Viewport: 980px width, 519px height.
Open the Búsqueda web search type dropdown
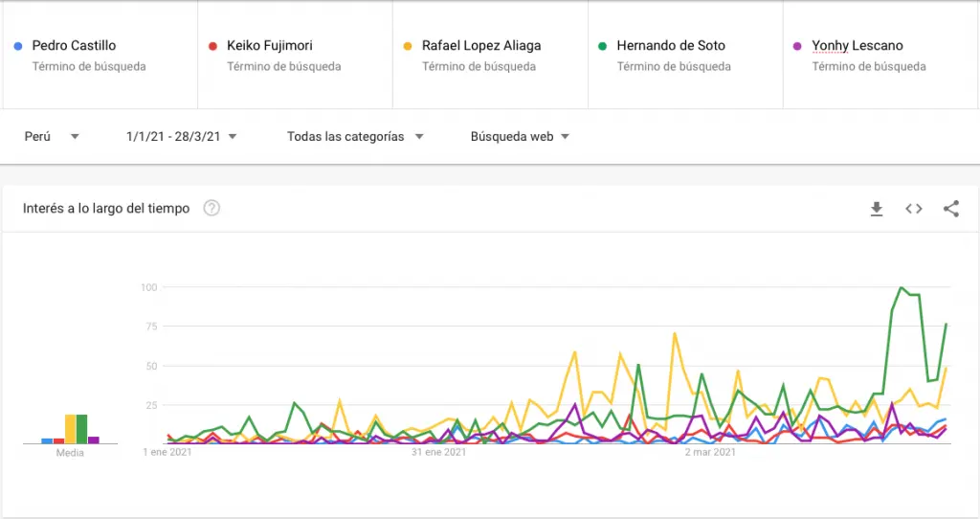tap(520, 136)
